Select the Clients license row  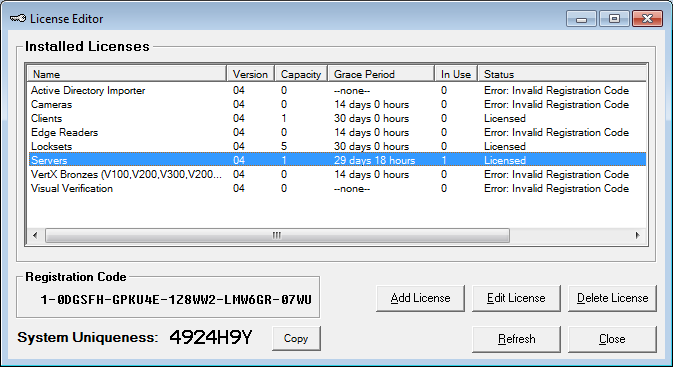pos(337,118)
